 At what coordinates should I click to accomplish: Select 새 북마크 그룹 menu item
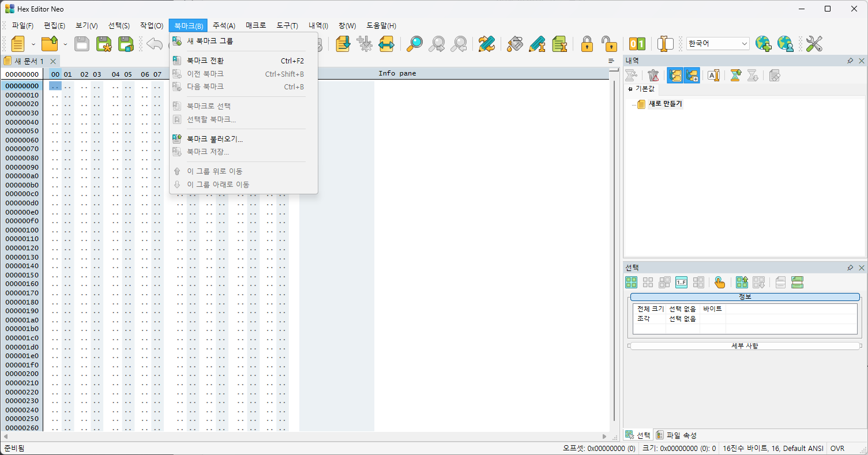(243, 41)
